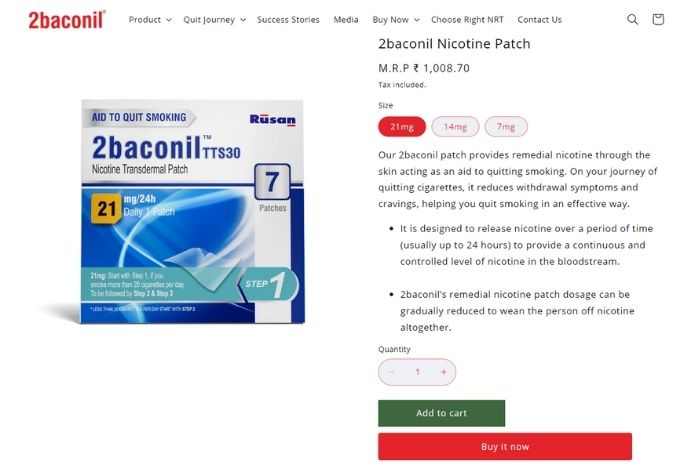
Task: Click the 2baconil Nicotine Patch title
Action: (x=454, y=44)
